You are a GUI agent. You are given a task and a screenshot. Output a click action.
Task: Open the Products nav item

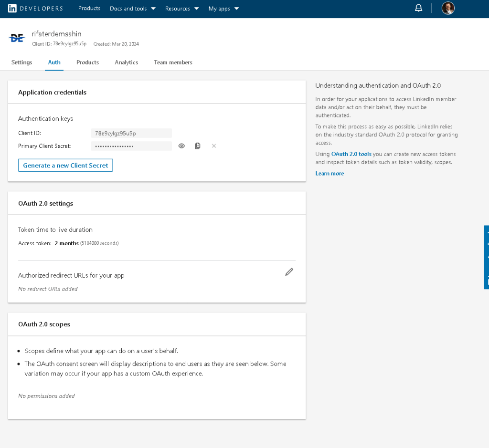pos(89,9)
